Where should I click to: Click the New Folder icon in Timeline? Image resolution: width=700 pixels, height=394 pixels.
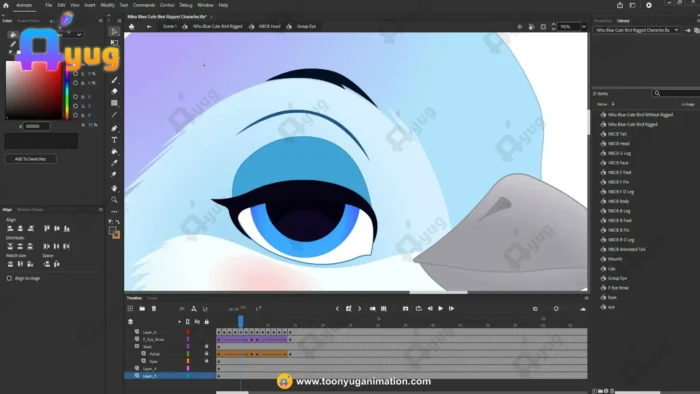(x=142, y=308)
